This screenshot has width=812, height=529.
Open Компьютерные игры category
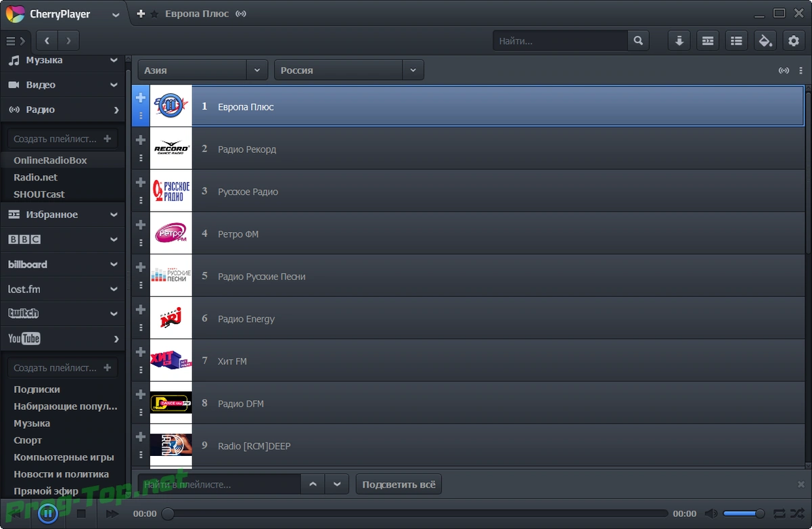coord(64,457)
